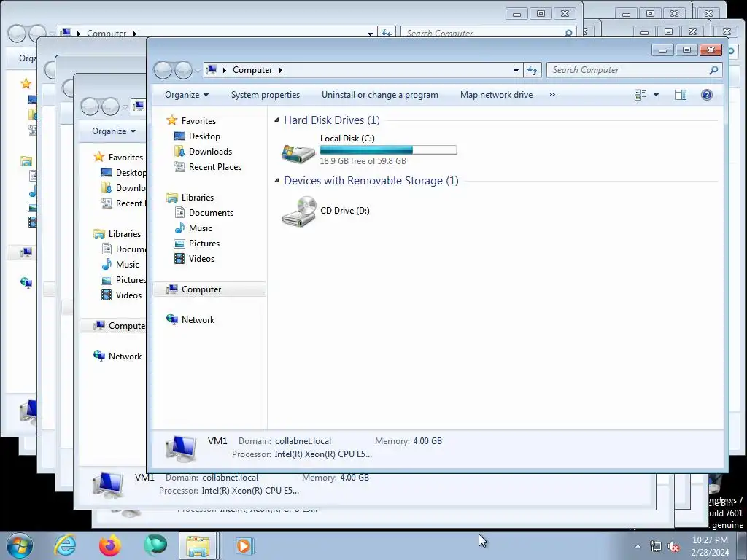Image resolution: width=747 pixels, height=560 pixels.
Task: Open the view options dropdown arrow
Action: coord(656,95)
